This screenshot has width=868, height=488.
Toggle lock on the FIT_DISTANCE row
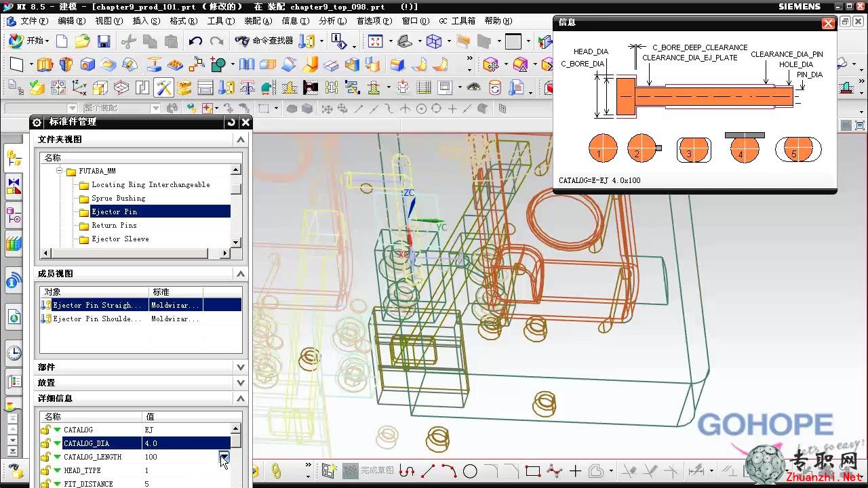tap(45, 484)
